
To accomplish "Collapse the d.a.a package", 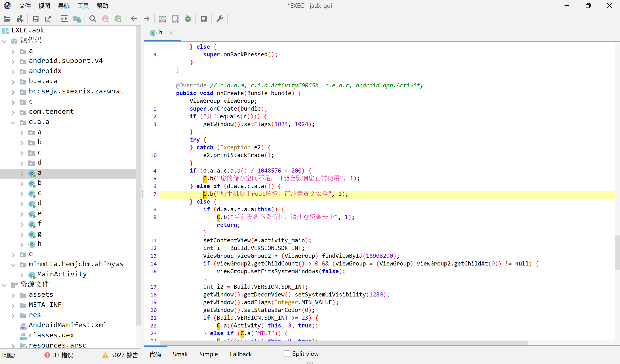I will pos(13,123).
